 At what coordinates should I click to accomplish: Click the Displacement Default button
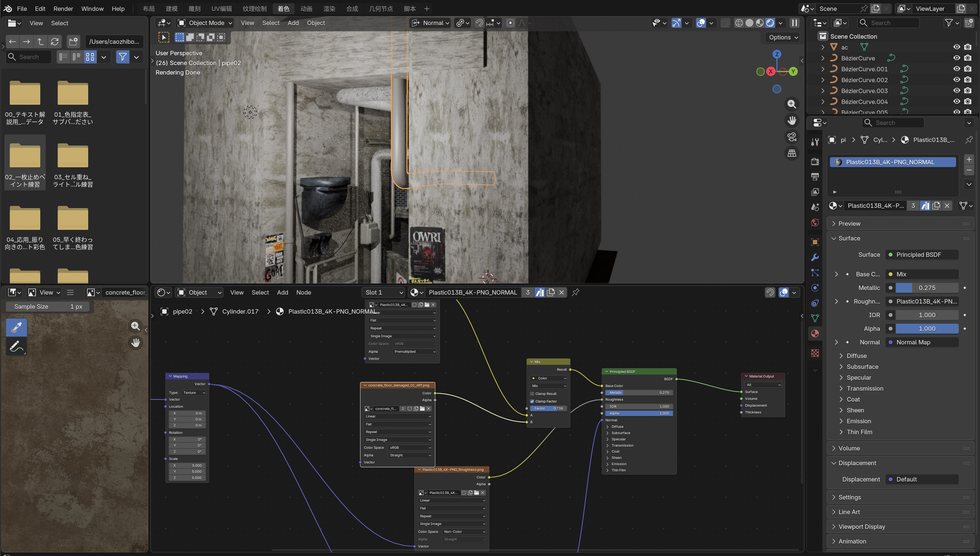click(921, 479)
